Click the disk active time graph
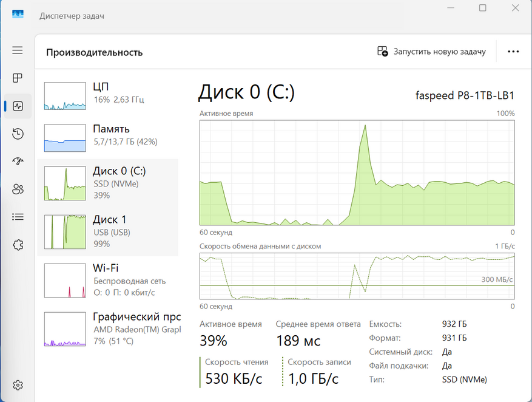 coord(357,172)
